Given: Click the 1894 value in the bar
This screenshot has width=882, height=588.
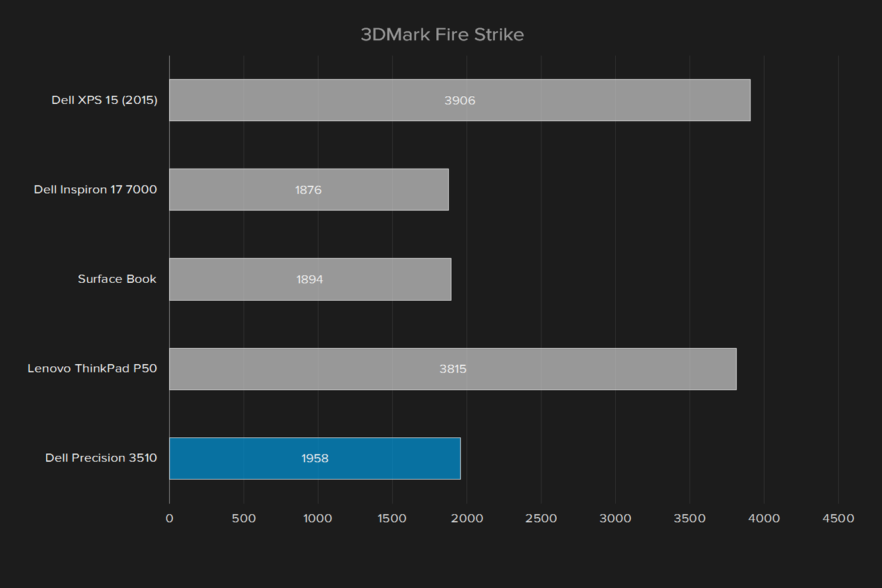Looking at the screenshot, I should [310, 280].
